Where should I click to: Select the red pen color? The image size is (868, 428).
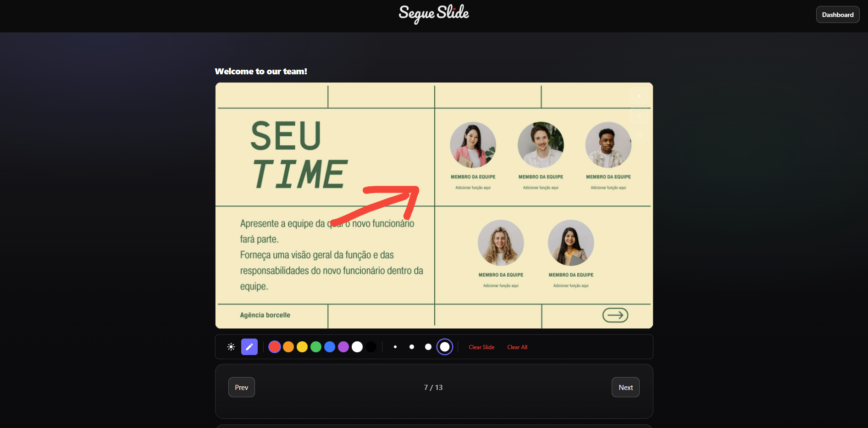click(x=274, y=347)
